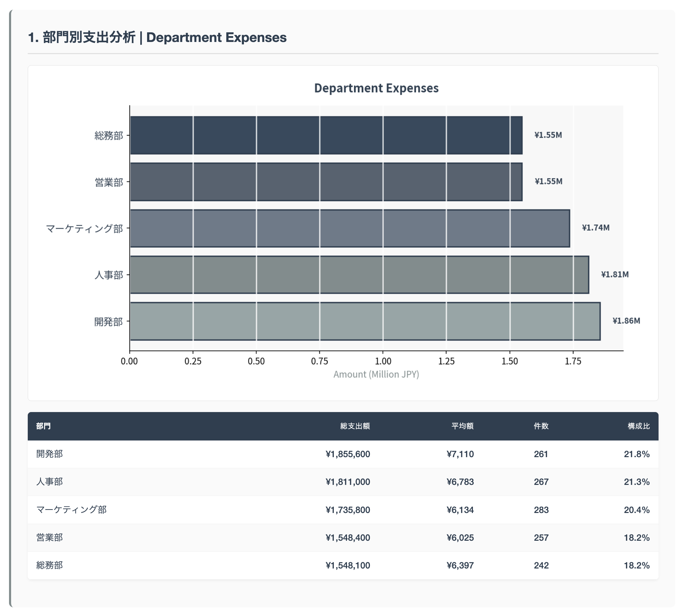Click the Department Expenses chart title
The width and height of the screenshot is (687, 616).
[376, 88]
